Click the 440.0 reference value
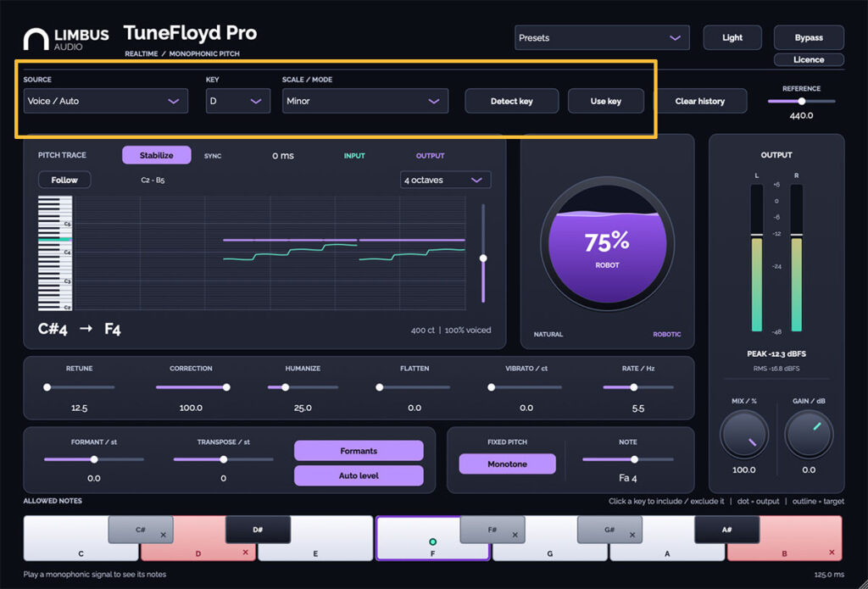 point(801,116)
